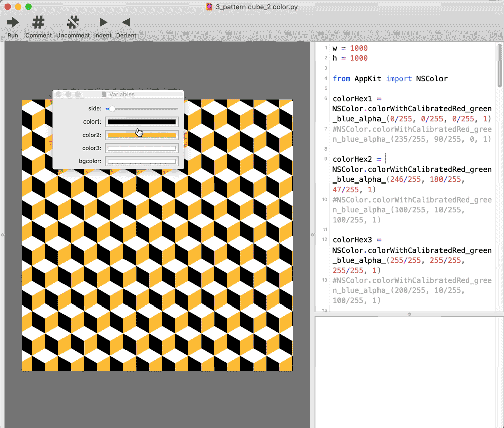
Task: Click the 'from AppKit import NSColor' line
Action: click(x=390, y=79)
